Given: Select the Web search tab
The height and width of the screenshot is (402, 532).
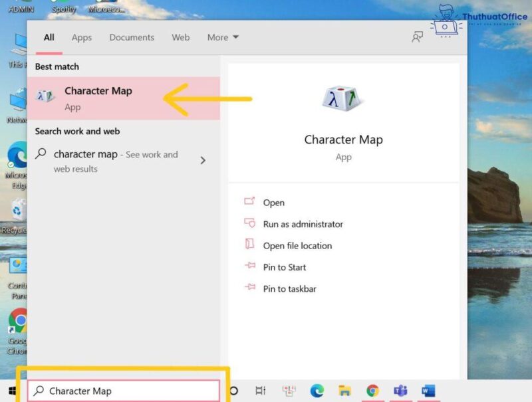Looking at the screenshot, I should [181, 37].
